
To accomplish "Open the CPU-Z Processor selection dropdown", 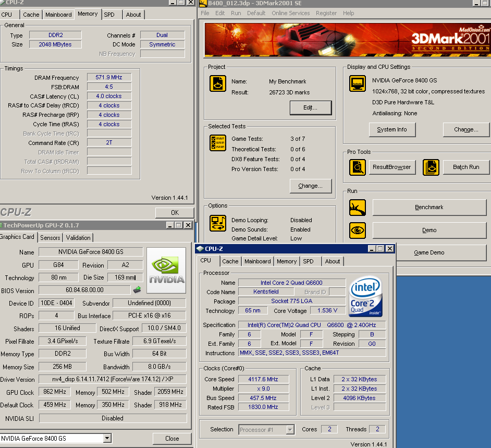I will click(x=290, y=430).
